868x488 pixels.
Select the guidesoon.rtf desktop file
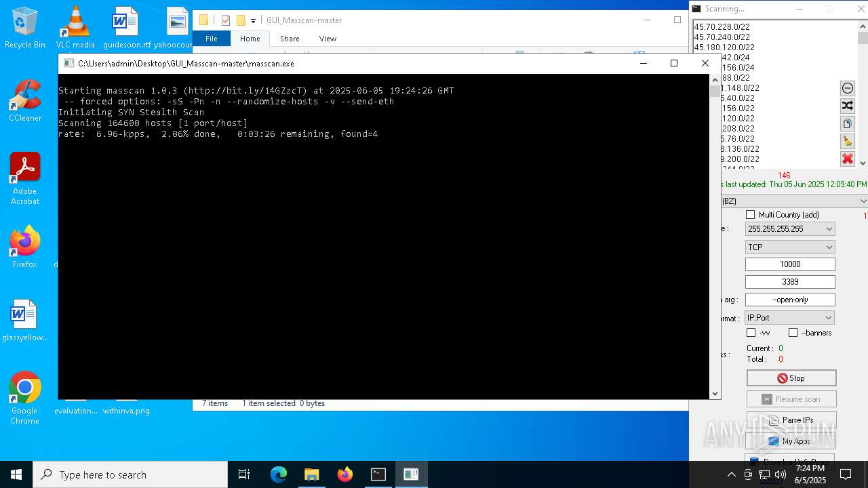127,28
